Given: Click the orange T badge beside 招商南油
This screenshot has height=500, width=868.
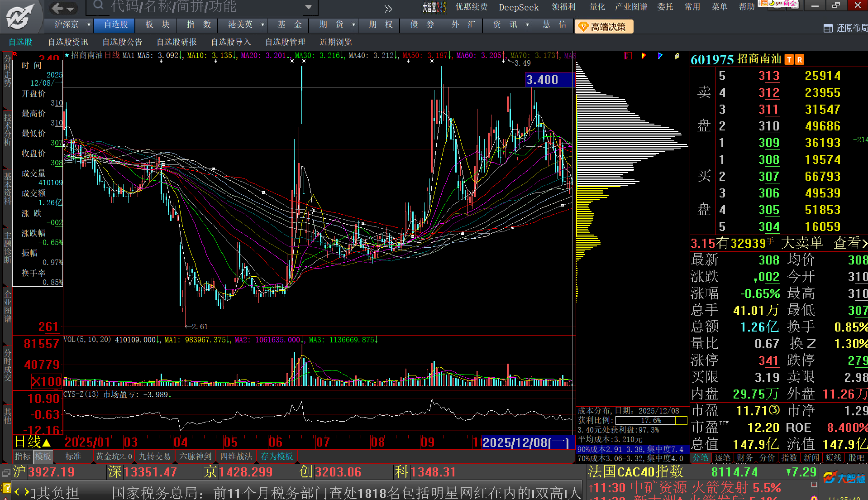Looking at the screenshot, I should tap(790, 59).
